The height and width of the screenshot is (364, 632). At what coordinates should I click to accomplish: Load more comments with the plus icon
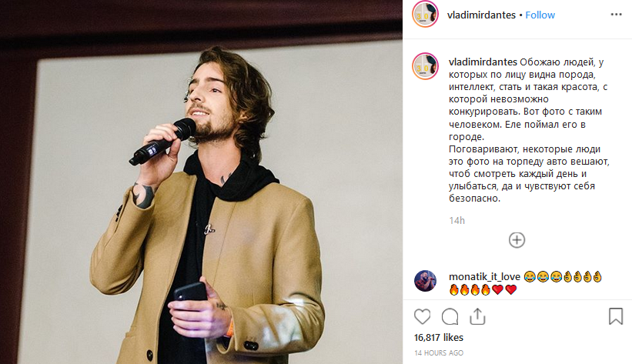tap(517, 240)
